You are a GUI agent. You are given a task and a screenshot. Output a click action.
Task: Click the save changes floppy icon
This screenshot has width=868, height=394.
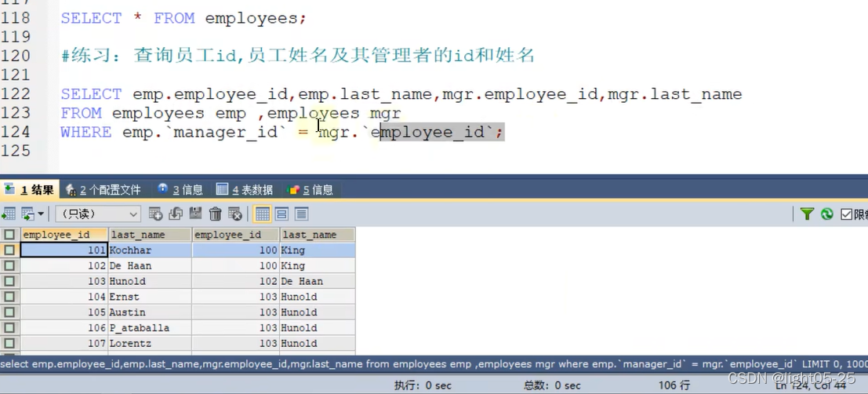[x=195, y=214]
